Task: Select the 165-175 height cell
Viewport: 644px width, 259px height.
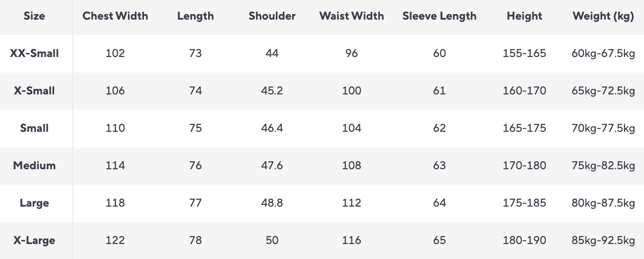Action: click(524, 128)
